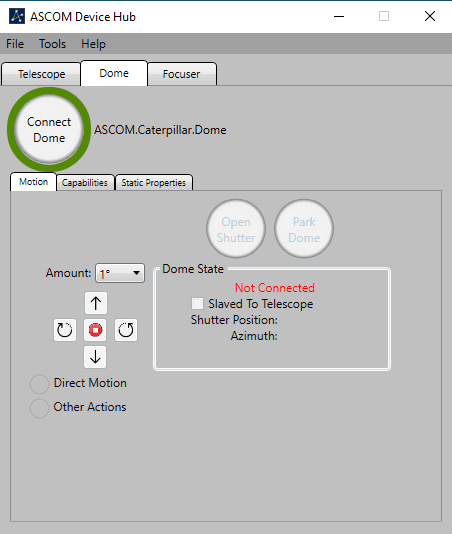Switch to the Focuser tab

coord(182,74)
